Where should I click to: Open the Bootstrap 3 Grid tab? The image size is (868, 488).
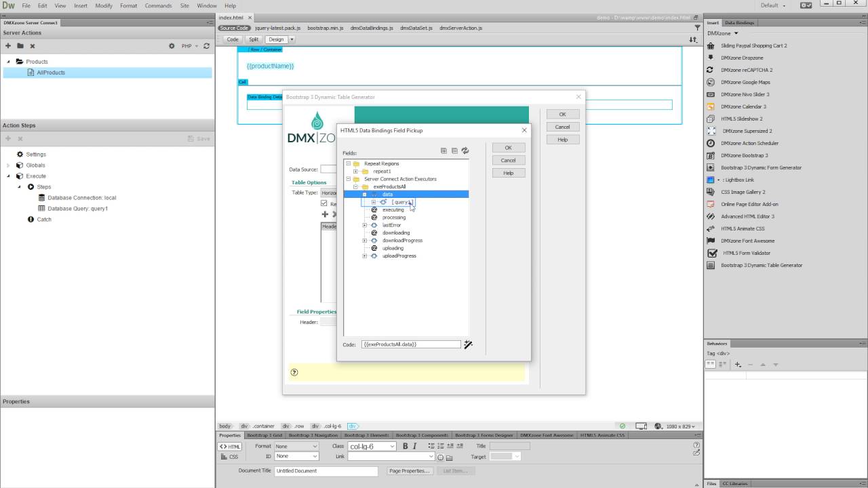point(264,435)
